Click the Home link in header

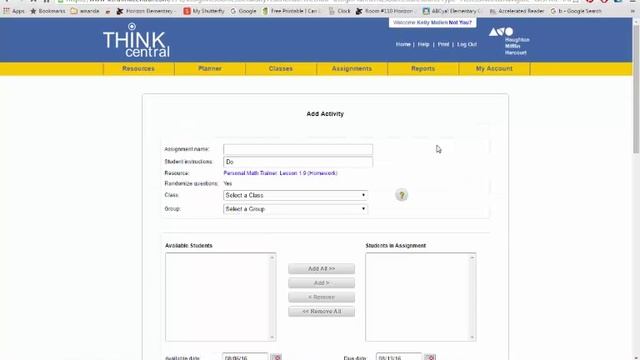[403, 44]
